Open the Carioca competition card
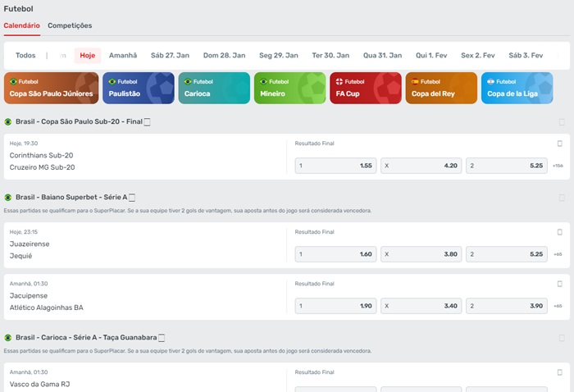 (x=214, y=89)
